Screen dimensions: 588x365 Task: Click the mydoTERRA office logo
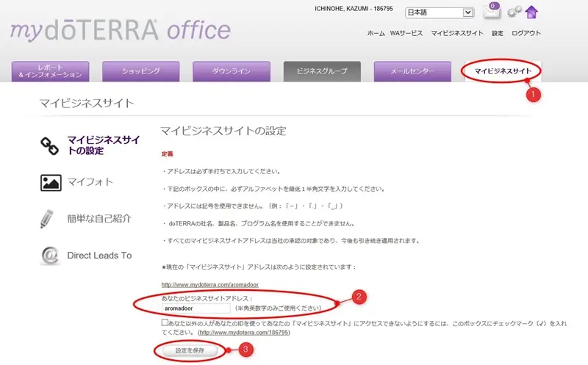click(x=120, y=30)
